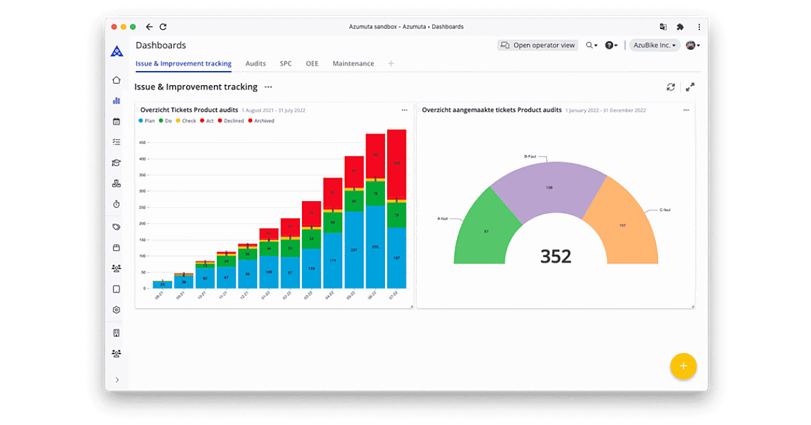Viewport: 811px width, 425px height.
Task: Open the help menu dropdown
Action: pyautogui.click(x=611, y=45)
